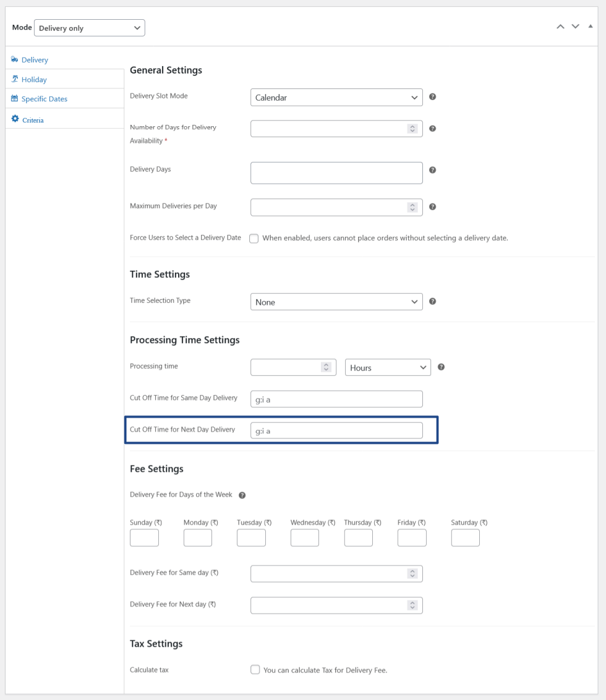The height and width of the screenshot is (700, 606).
Task: Open the Specific Dates tab
Action: coord(44,99)
